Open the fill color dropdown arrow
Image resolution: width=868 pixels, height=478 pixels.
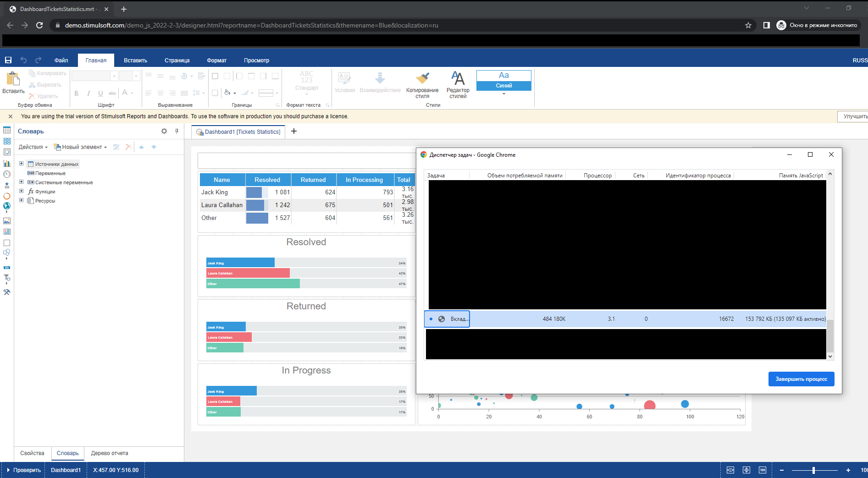click(x=234, y=93)
